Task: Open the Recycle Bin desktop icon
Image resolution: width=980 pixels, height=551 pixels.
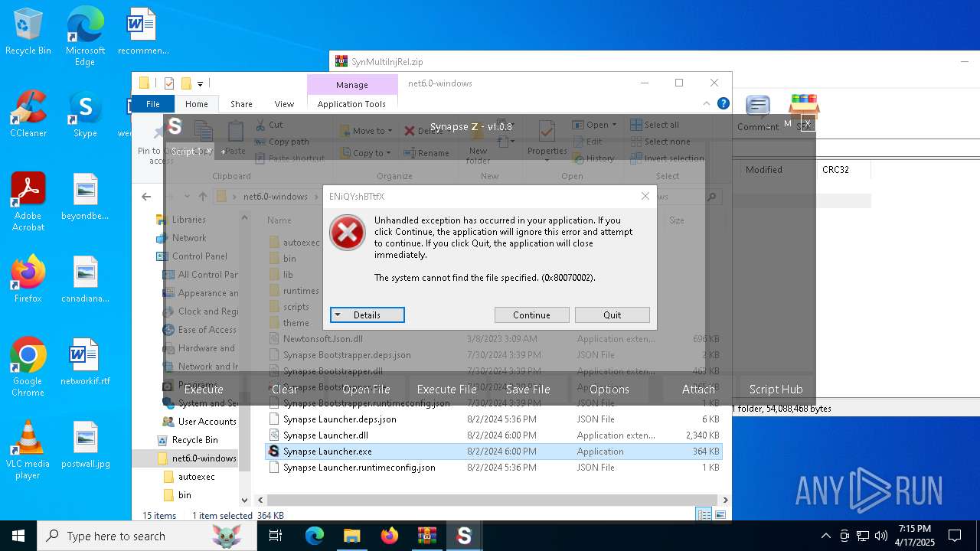Action: coord(28,31)
